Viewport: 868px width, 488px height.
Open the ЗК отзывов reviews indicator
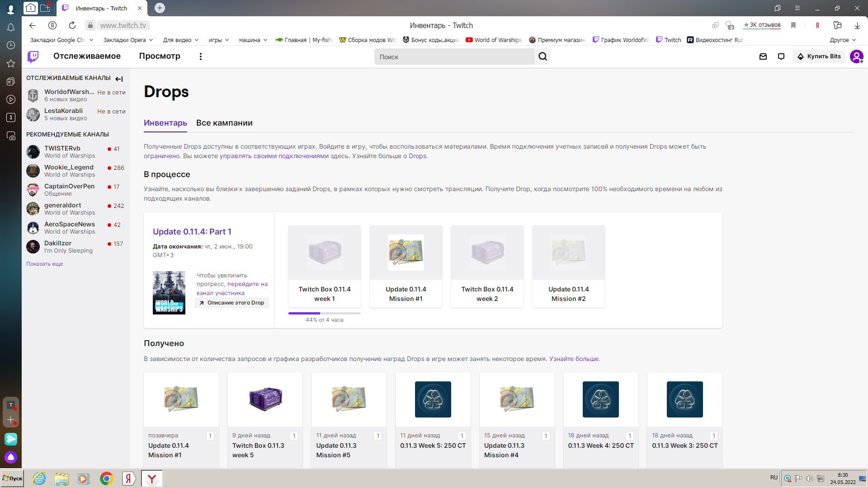(762, 25)
